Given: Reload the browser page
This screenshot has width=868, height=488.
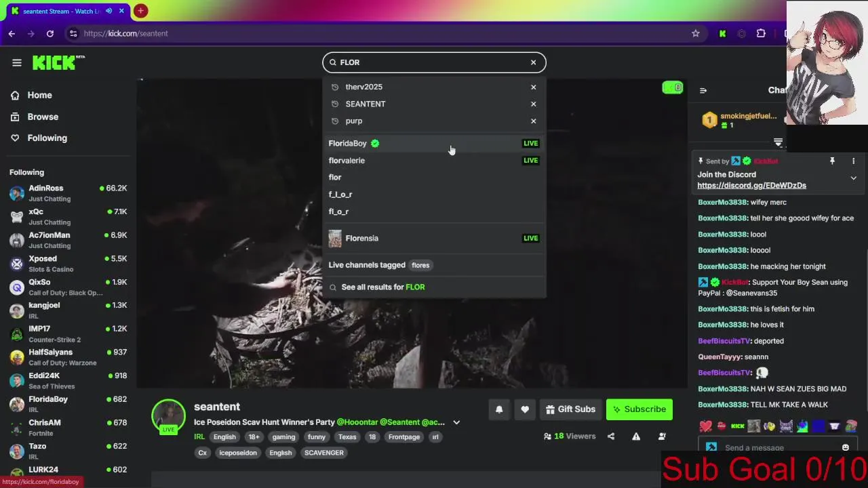Looking at the screenshot, I should click(50, 33).
